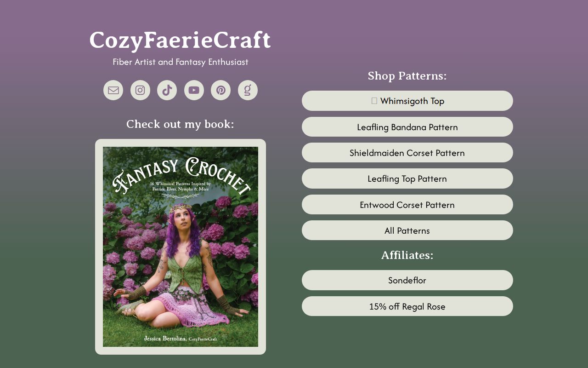Click the Fantasy Crochet book cover

tap(181, 247)
